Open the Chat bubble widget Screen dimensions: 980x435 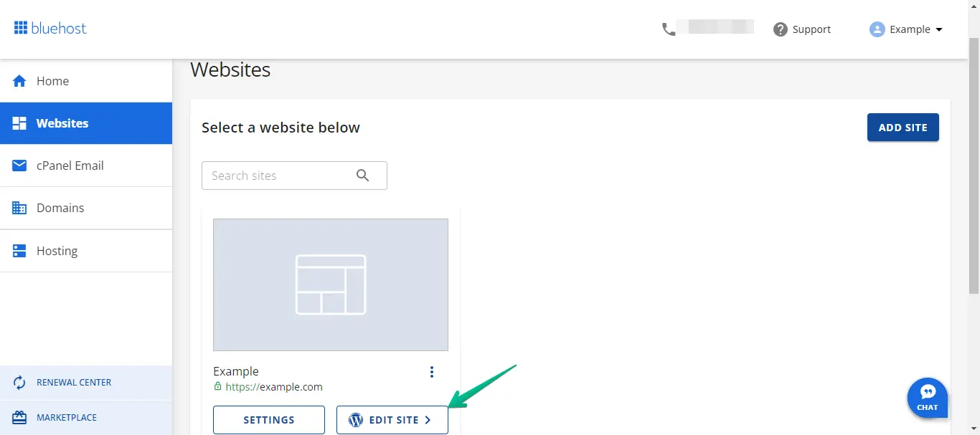928,398
